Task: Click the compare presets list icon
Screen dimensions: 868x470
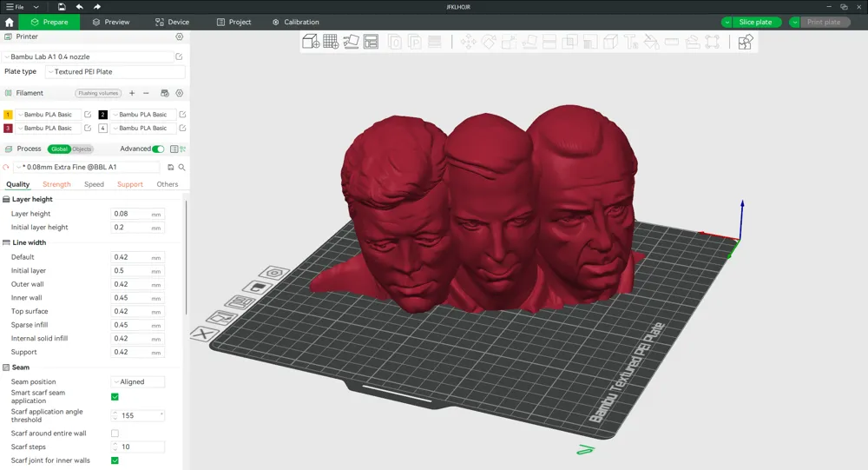Action: pyautogui.click(x=174, y=149)
